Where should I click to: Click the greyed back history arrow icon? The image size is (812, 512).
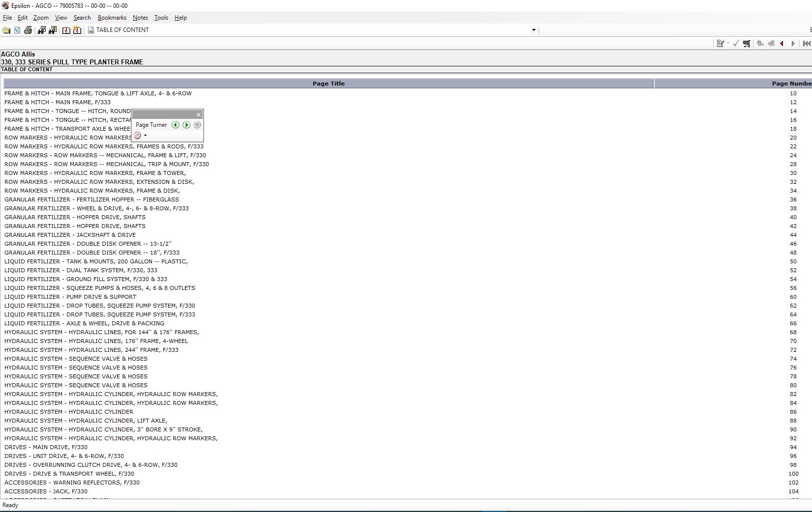[x=760, y=44]
